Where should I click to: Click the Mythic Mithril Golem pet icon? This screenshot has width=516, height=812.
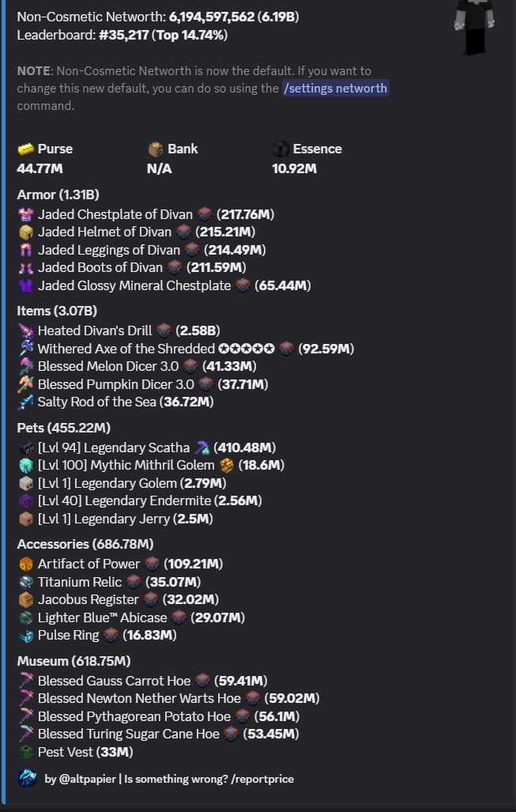(x=26, y=466)
